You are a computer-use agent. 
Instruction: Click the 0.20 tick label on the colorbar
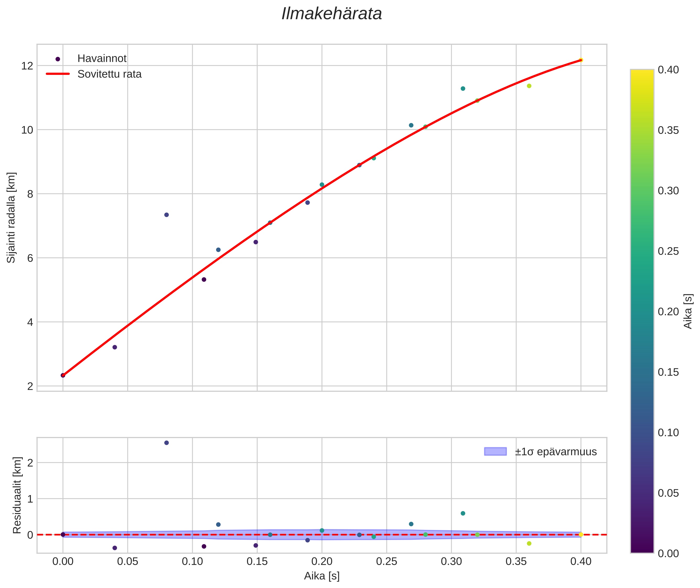[668, 311]
